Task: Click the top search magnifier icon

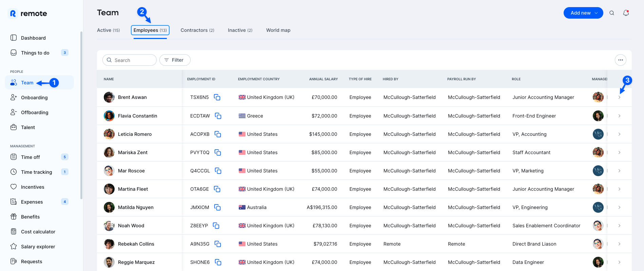Action: point(612,13)
